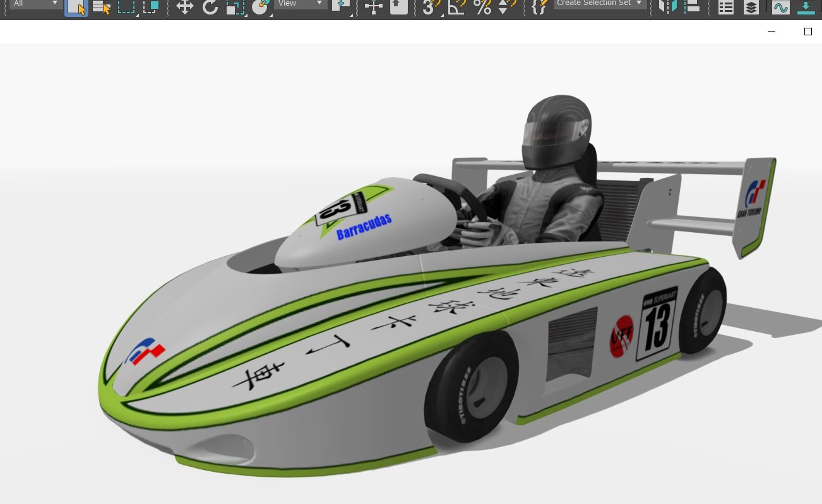Image resolution: width=822 pixels, height=504 pixels.
Task: Activate the Select Object tool
Action: coord(76,7)
